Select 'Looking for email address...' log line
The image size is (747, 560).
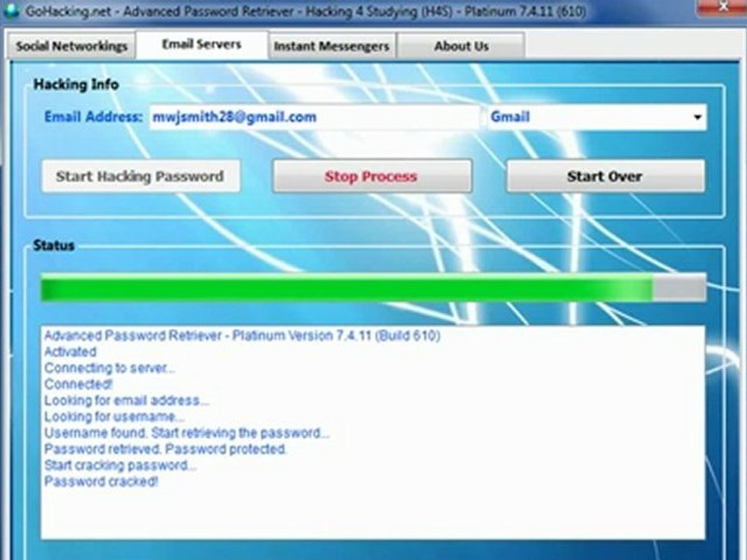127,400
